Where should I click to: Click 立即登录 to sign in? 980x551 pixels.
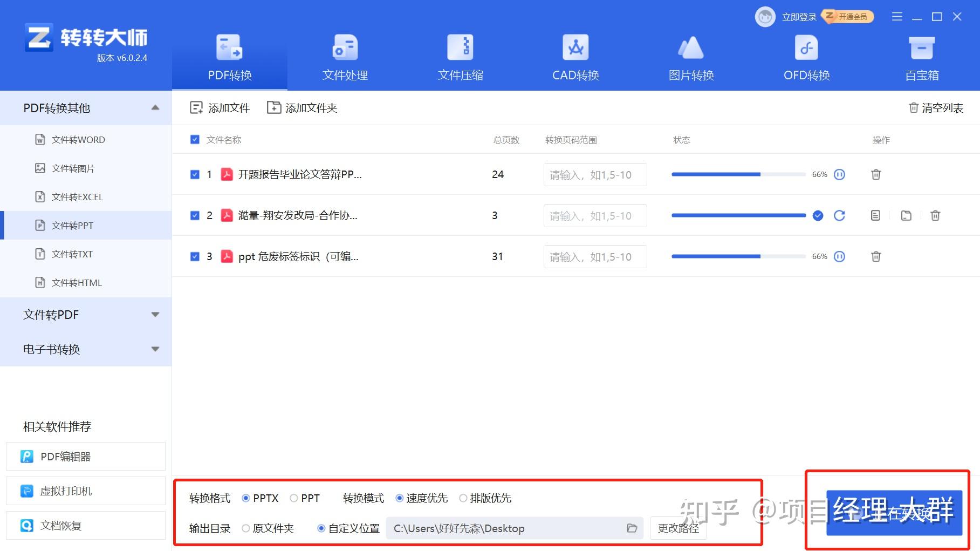point(799,17)
